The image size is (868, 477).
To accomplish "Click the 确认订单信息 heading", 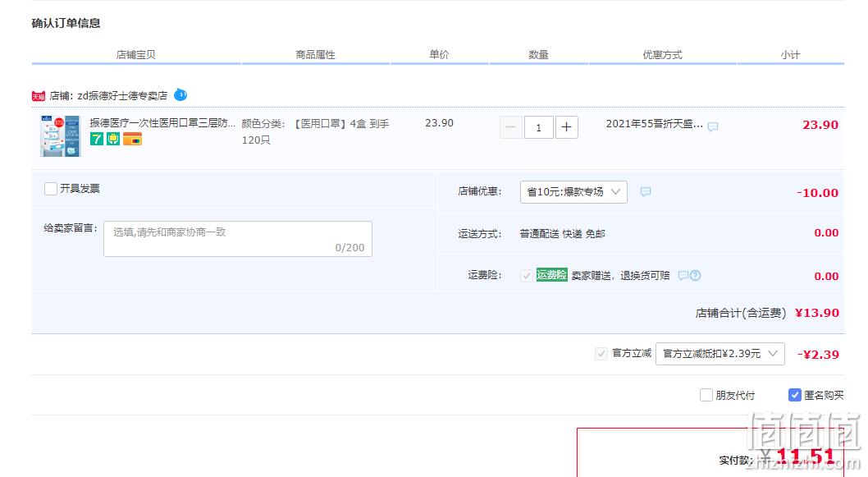I will [66, 23].
